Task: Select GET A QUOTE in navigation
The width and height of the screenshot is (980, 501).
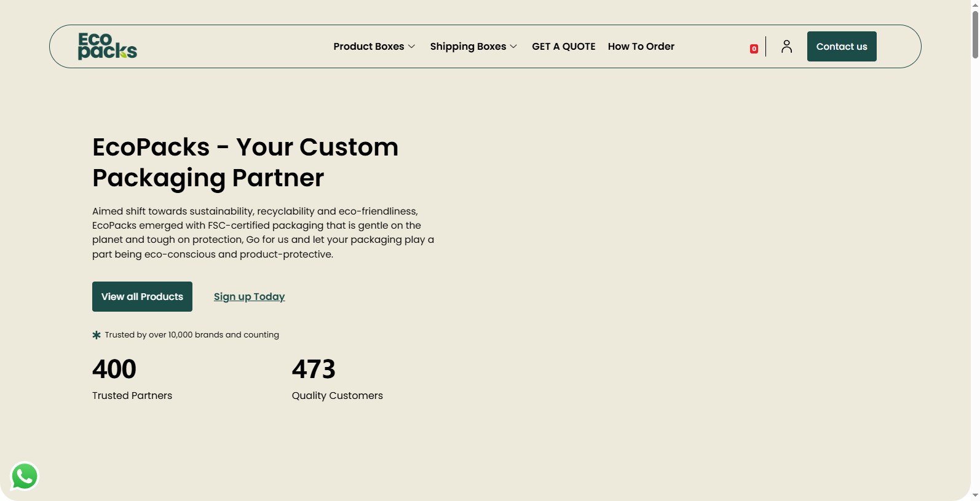Action: coord(564,47)
